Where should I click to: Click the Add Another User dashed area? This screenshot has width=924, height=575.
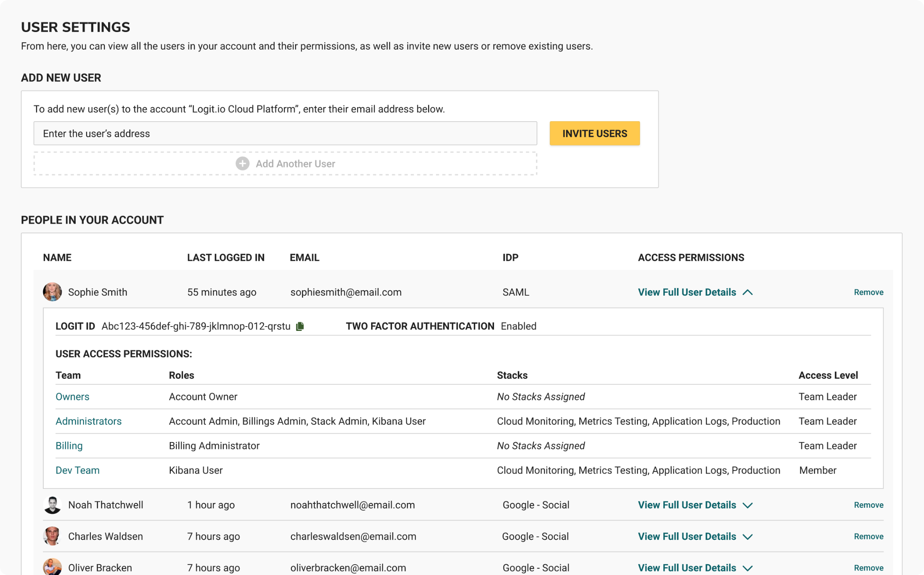click(x=285, y=164)
